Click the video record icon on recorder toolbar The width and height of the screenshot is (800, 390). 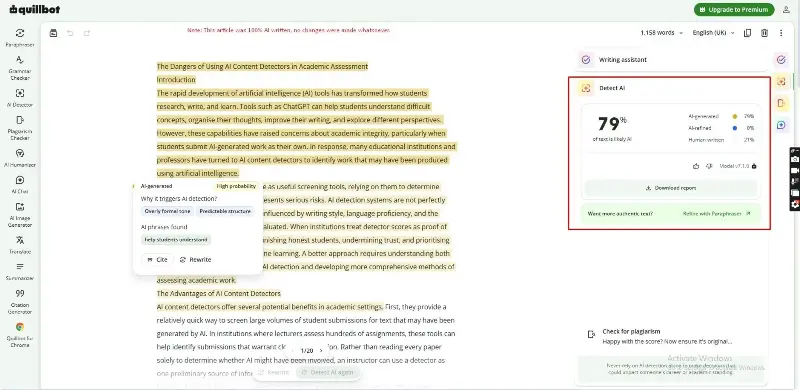point(795,170)
